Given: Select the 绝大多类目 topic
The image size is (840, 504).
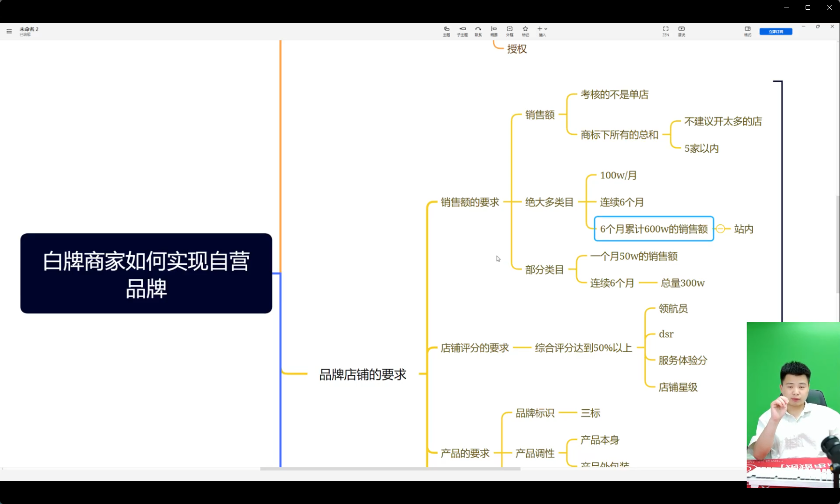Looking at the screenshot, I should (549, 202).
